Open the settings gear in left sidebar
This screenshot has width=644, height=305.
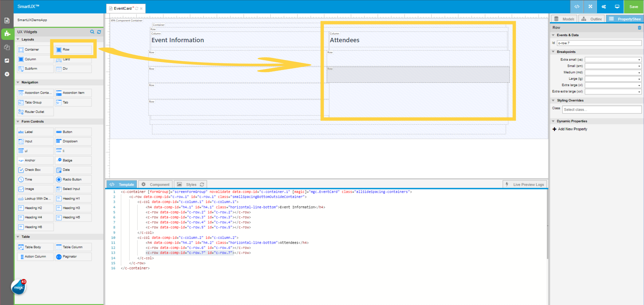(x=7, y=74)
